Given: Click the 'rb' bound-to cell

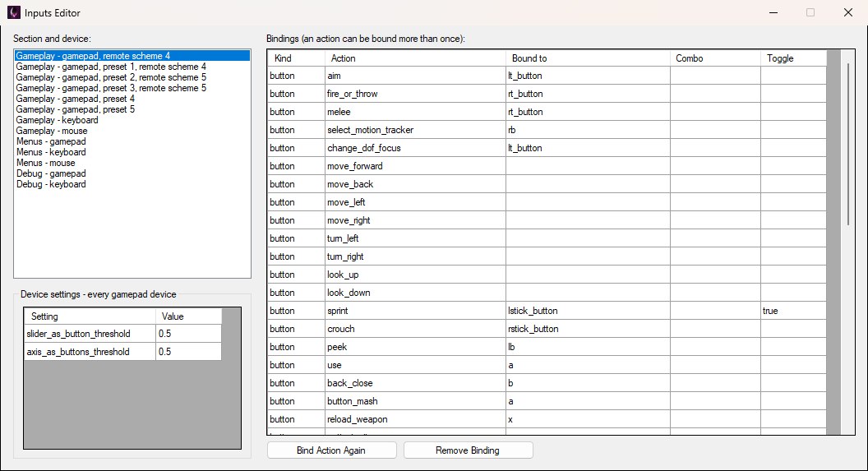Looking at the screenshot, I should 588,130.
